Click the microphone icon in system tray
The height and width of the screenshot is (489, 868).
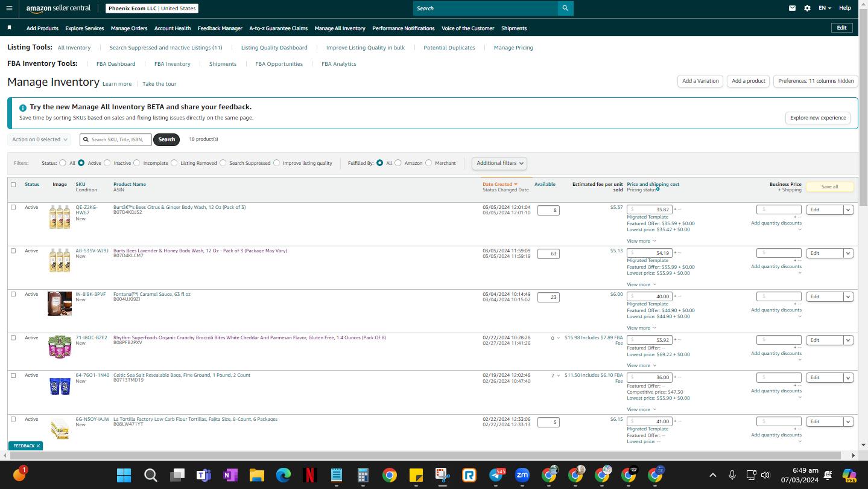[x=732, y=475]
